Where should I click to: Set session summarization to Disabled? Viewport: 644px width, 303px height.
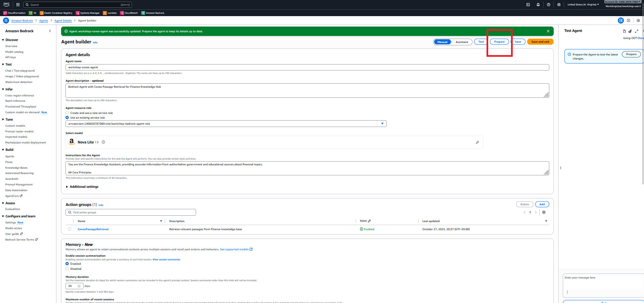67,269
